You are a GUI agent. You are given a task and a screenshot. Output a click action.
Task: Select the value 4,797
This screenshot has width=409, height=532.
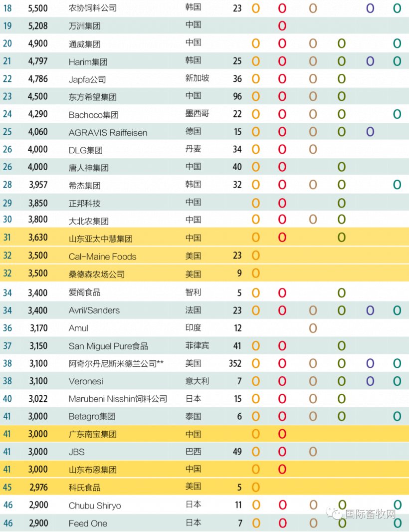click(x=38, y=61)
